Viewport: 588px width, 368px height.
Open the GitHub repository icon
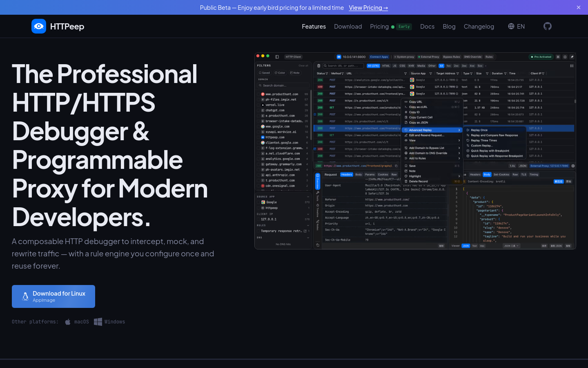[548, 26]
